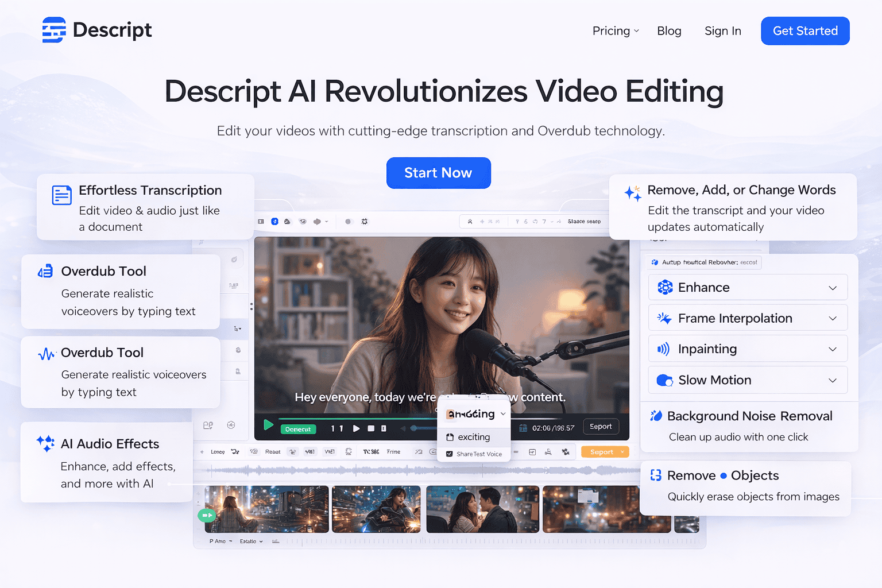The image size is (882, 588).
Task: Expand the voice selection dropdown above exciting
Action: coord(503,413)
